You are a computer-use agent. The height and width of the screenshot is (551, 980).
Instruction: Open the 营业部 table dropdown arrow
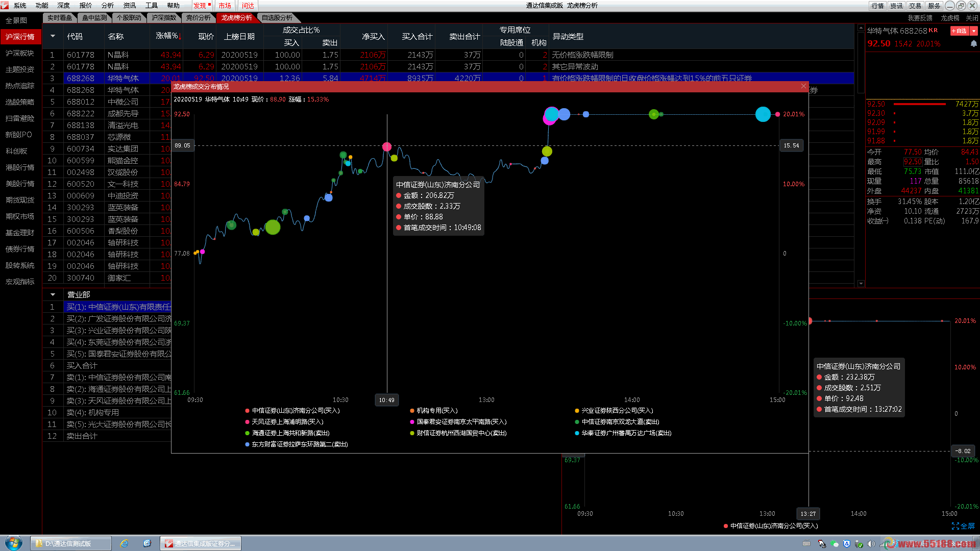[x=53, y=294]
